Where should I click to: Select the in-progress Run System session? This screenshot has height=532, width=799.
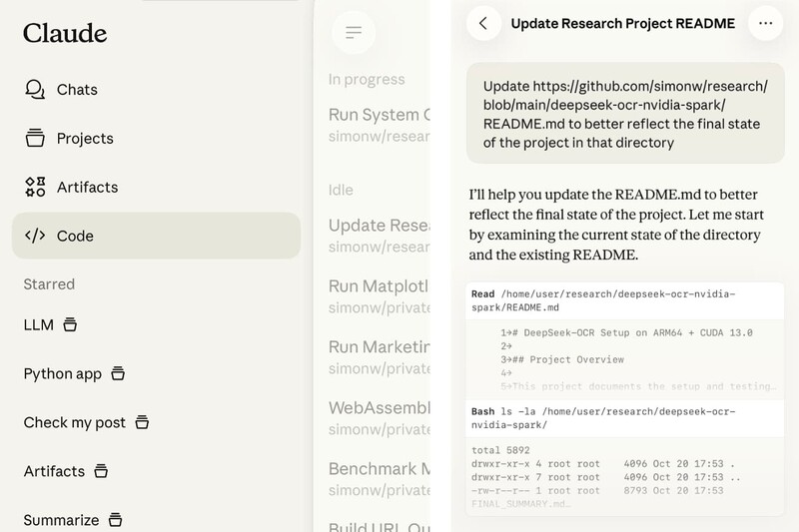click(379, 124)
